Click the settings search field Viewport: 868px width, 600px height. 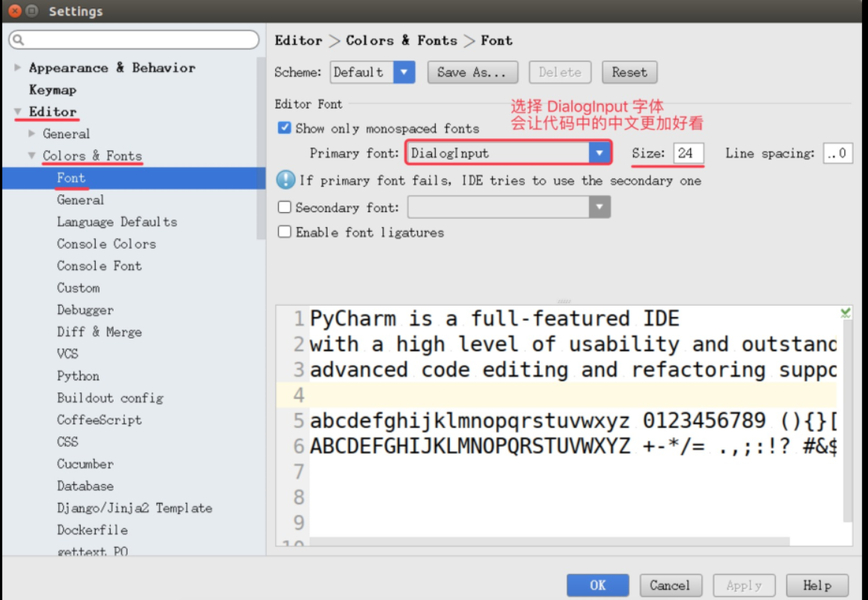[x=134, y=40]
